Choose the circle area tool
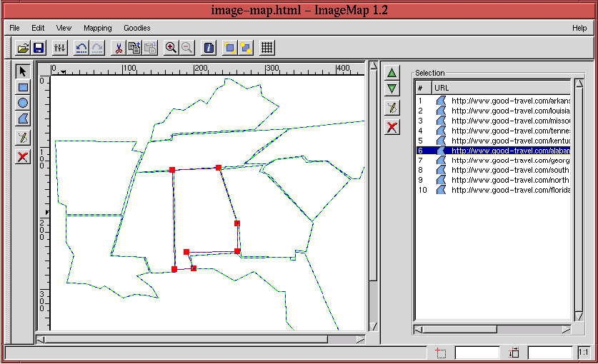598x364 pixels. pyautogui.click(x=23, y=103)
